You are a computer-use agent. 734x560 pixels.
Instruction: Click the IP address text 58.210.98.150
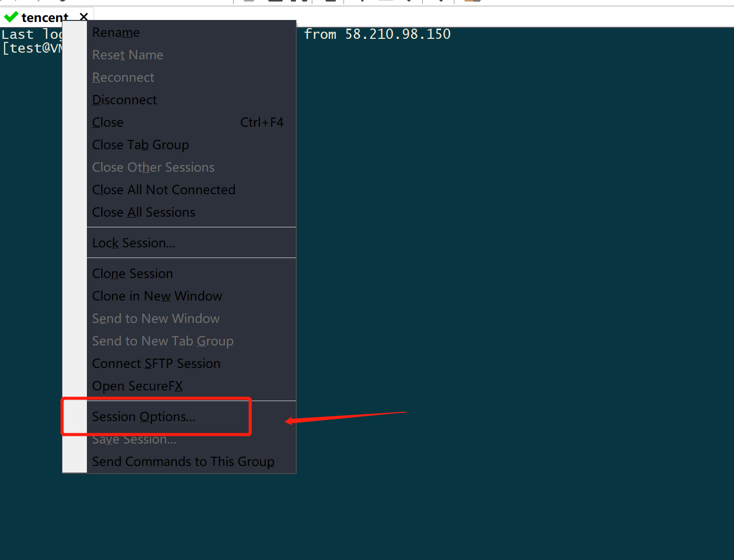[x=398, y=34]
